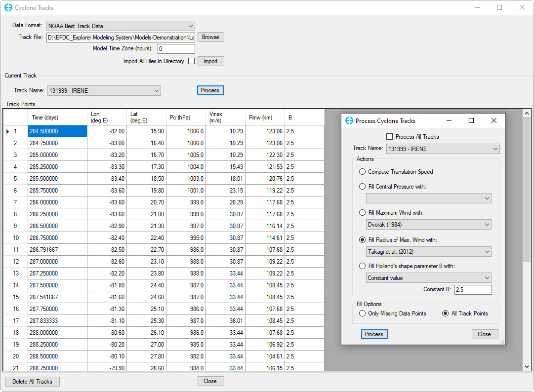Click the Rmw (km) column header
Screen dimensions: 534x392
(x=265, y=118)
